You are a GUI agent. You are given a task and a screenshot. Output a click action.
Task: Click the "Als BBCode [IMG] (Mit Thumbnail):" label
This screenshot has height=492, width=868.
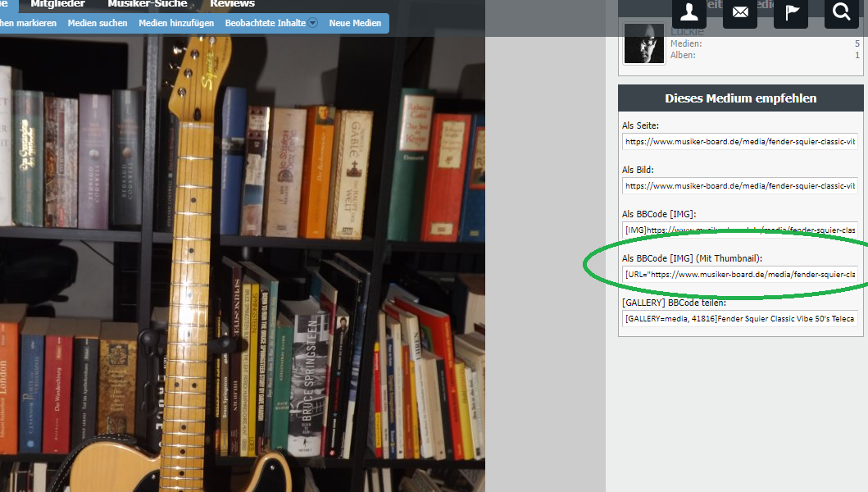pos(692,259)
